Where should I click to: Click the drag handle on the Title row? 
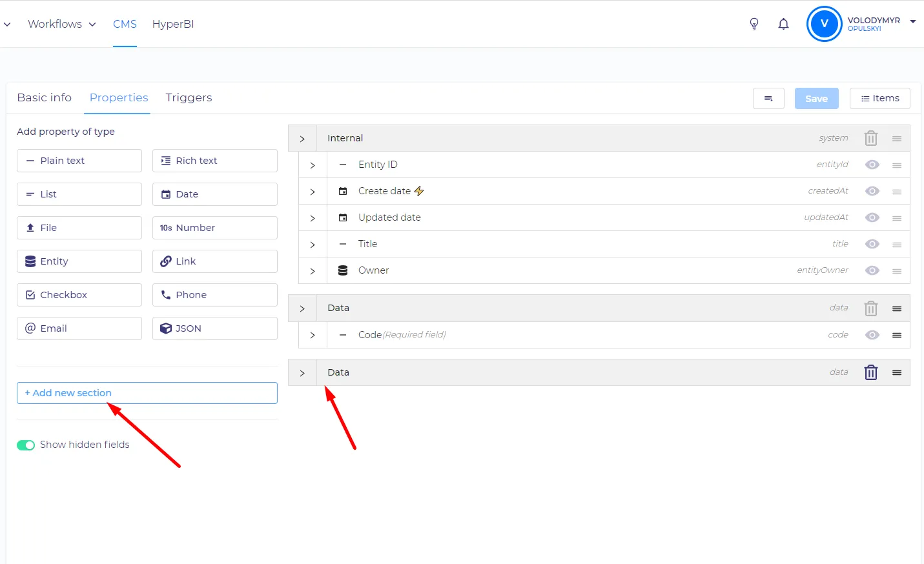click(897, 245)
